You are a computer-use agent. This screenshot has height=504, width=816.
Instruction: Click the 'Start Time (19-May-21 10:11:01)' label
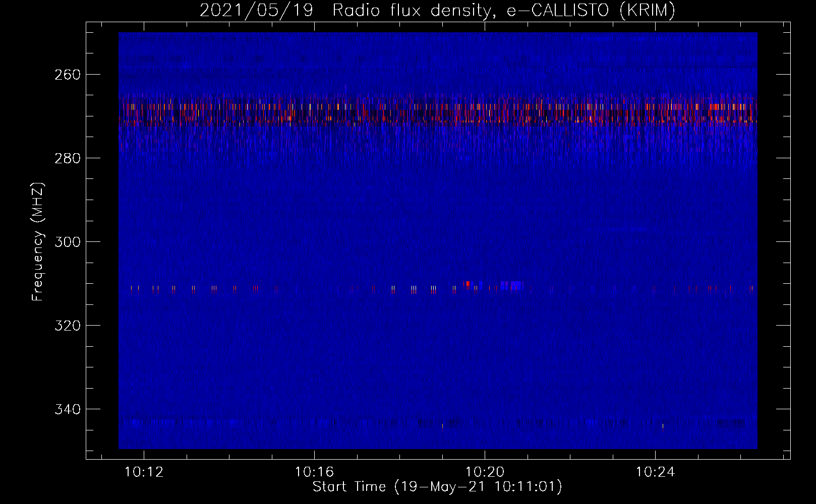point(437,487)
